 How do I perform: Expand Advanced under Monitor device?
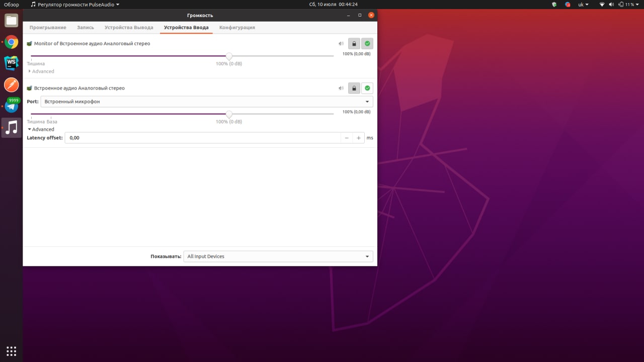[41, 71]
